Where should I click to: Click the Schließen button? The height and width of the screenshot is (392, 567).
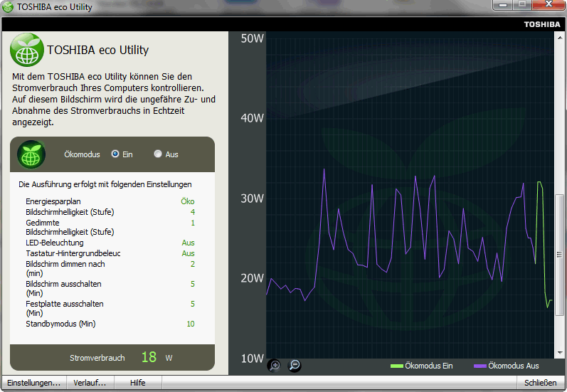[x=540, y=383]
